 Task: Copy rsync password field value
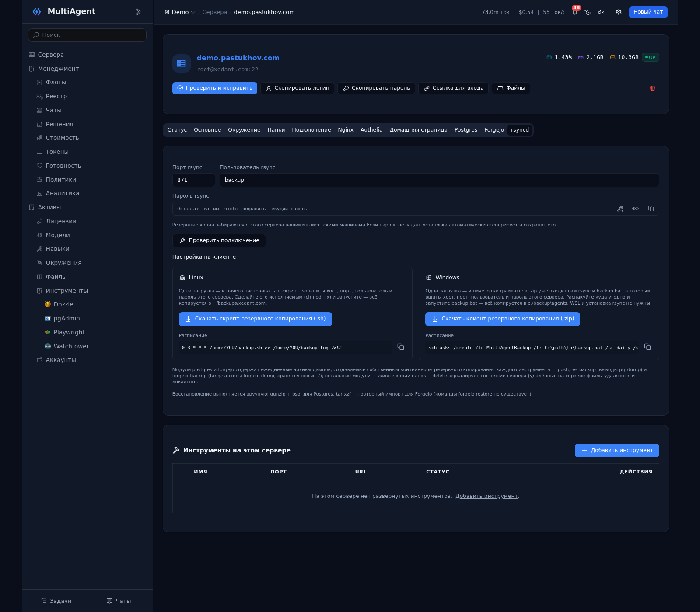point(651,209)
